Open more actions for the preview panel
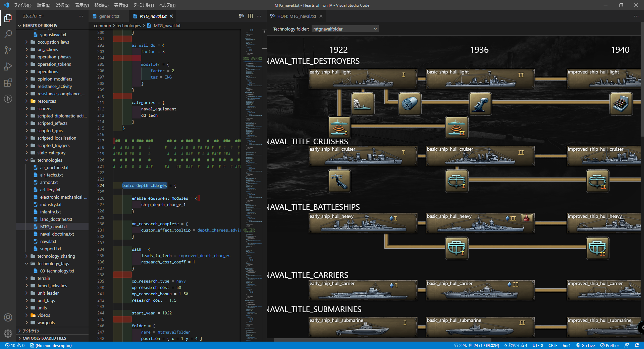The height and width of the screenshot is (349, 644). (636, 16)
